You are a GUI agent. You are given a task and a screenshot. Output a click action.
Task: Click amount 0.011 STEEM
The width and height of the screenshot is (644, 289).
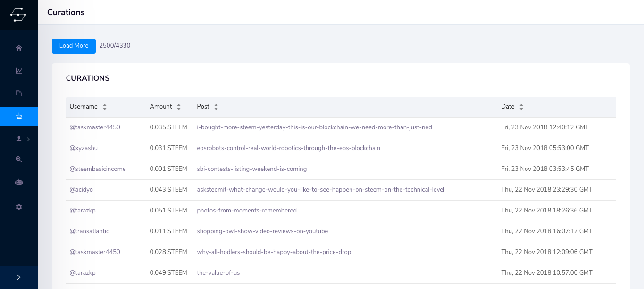[168, 231]
